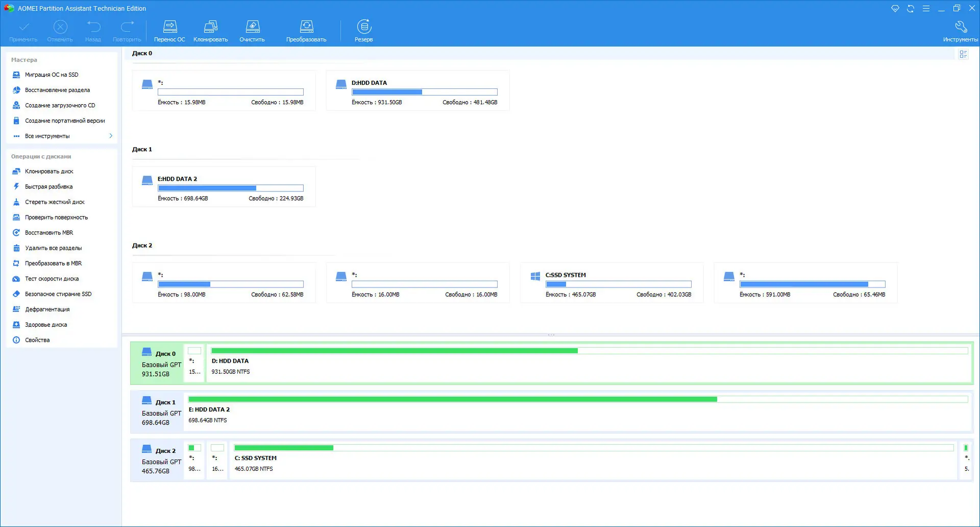The image size is (980, 527).
Task: Open the hamburger menu in the title bar
Action: click(x=926, y=8)
